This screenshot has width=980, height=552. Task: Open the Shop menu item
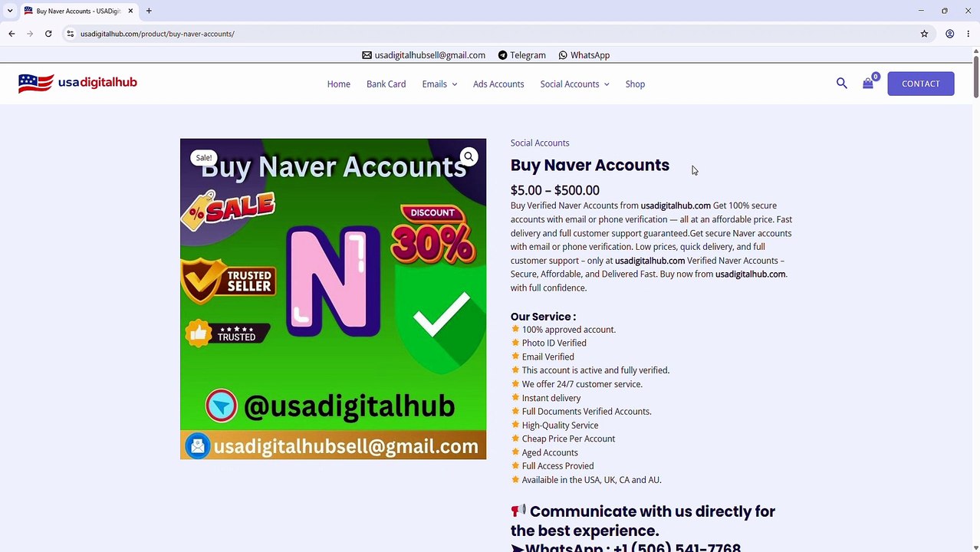tap(635, 84)
